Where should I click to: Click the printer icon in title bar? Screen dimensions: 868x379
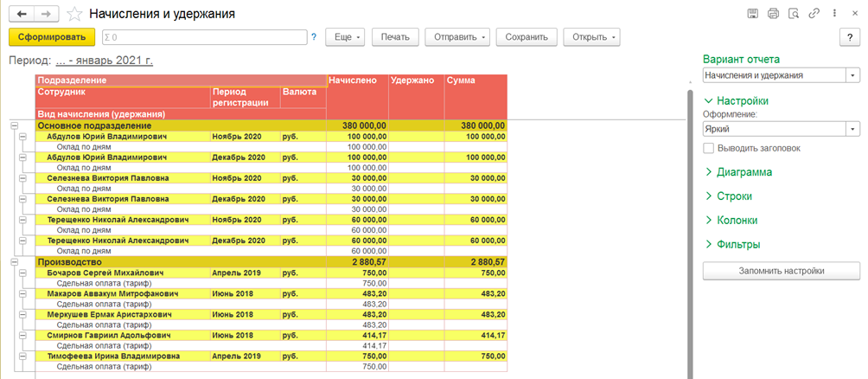point(773,14)
